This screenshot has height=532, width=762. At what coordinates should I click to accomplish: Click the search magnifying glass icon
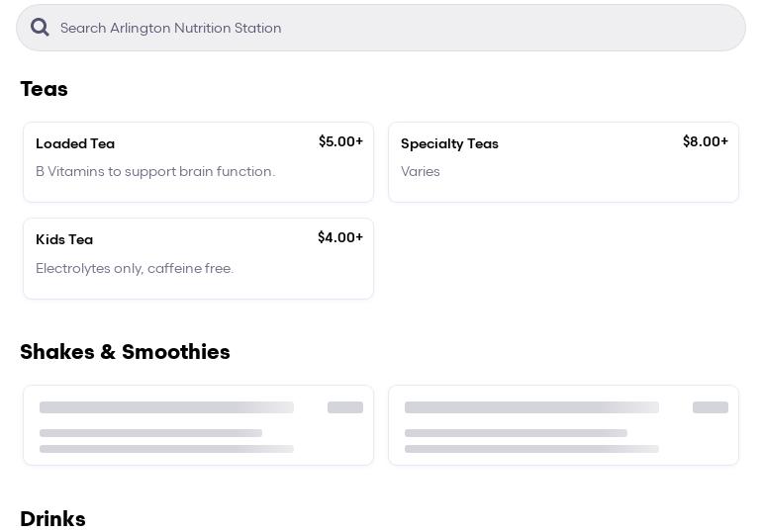[x=40, y=28]
